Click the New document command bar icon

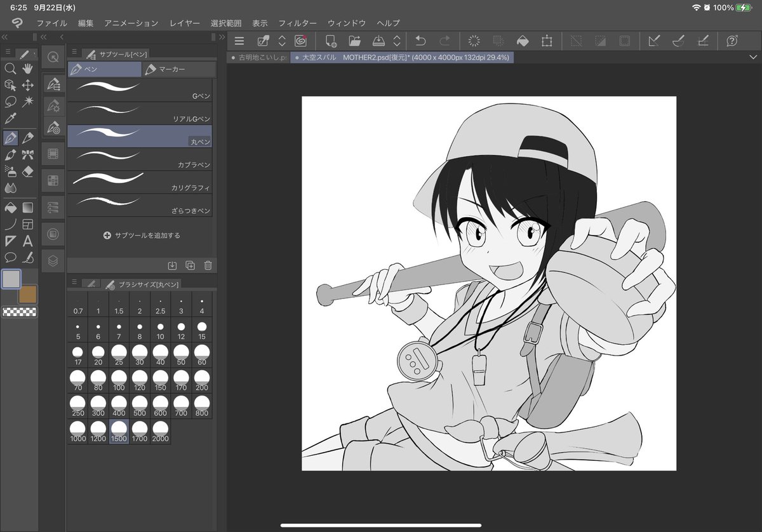[x=331, y=41]
